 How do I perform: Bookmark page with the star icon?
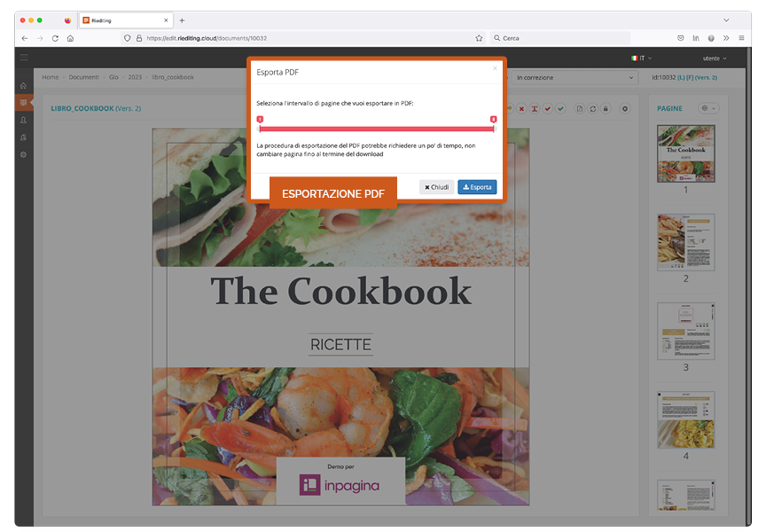479,38
